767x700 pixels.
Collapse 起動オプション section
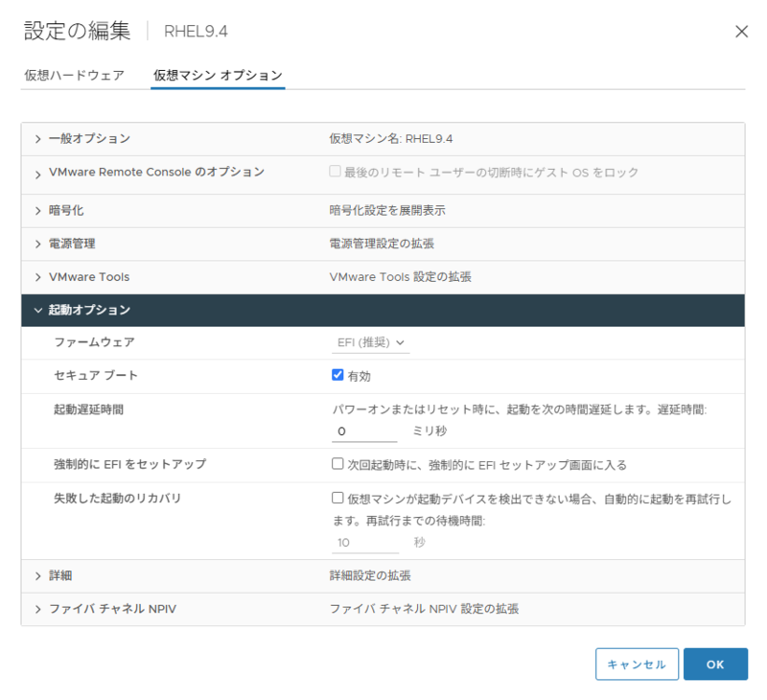coord(38,310)
